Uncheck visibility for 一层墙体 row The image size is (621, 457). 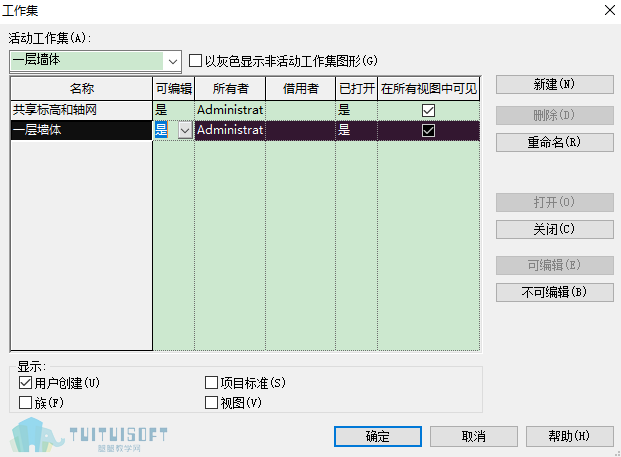tap(428, 130)
